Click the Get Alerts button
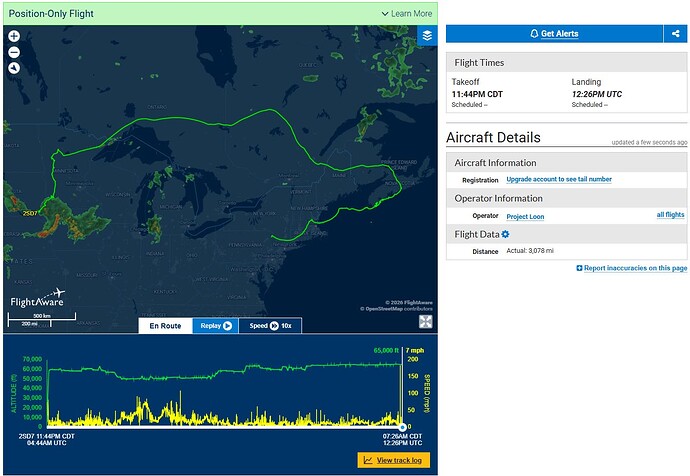 pyautogui.click(x=554, y=33)
